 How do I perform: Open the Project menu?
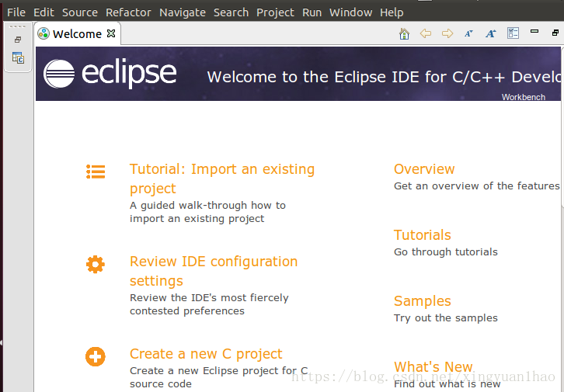[x=275, y=12]
